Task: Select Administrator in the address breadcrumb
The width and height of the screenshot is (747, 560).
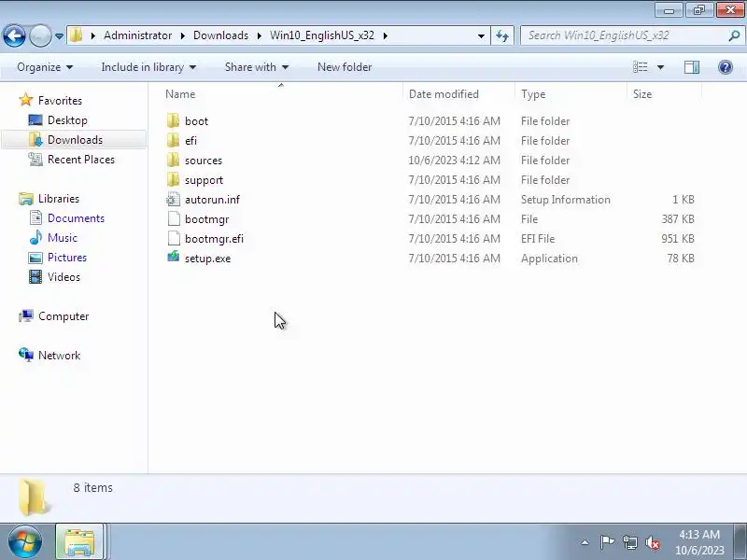Action: [x=137, y=35]
